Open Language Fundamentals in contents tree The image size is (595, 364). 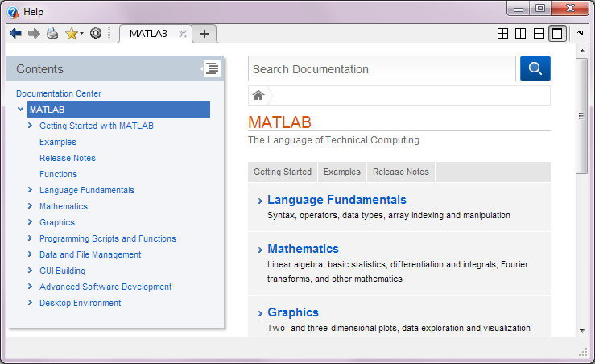[87, 190]
